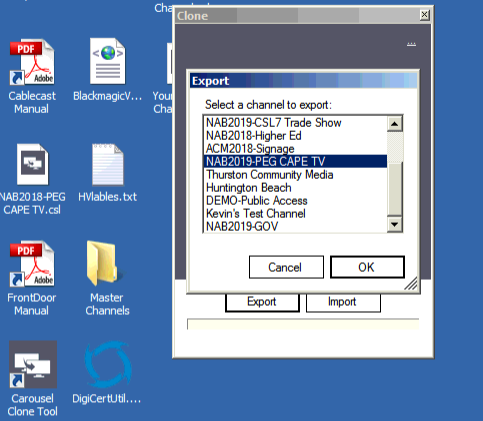Confirm the export with the OK button
Image resolution: width=483 pixels, height=421 pixels.
click(x=367, y=267)
